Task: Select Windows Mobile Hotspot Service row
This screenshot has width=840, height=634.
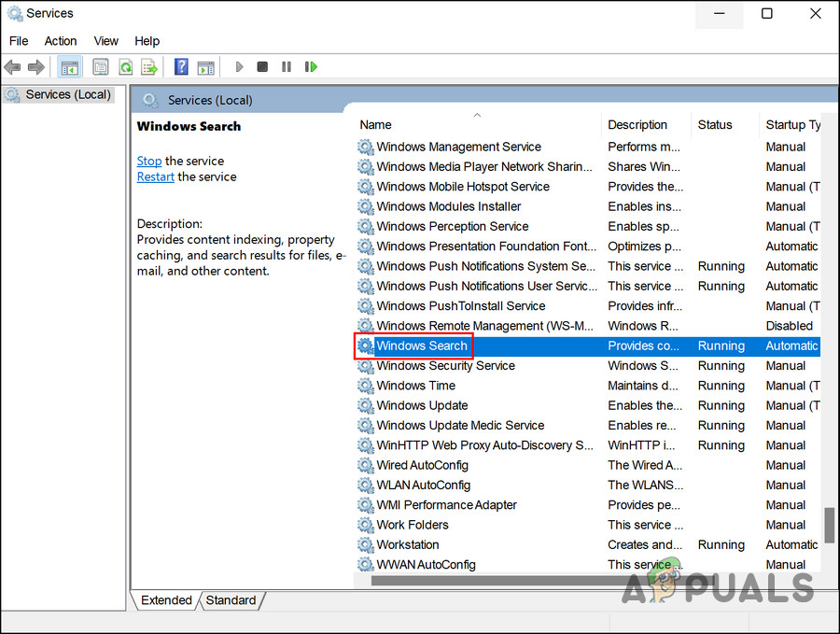Action: pos(588,187)
